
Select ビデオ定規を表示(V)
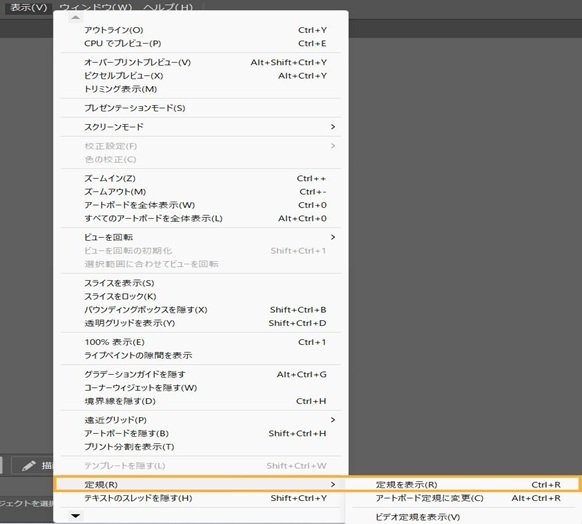coord(463,517)
